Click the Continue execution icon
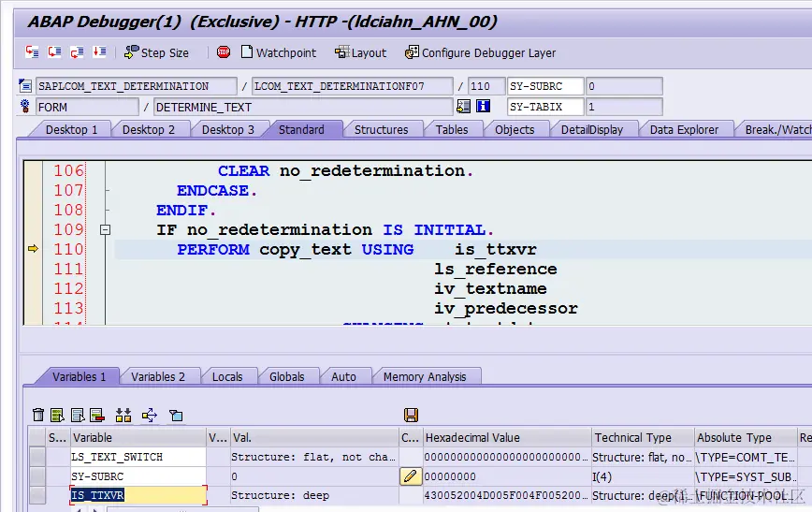The image size is (812, 512). tap(99, 51)
